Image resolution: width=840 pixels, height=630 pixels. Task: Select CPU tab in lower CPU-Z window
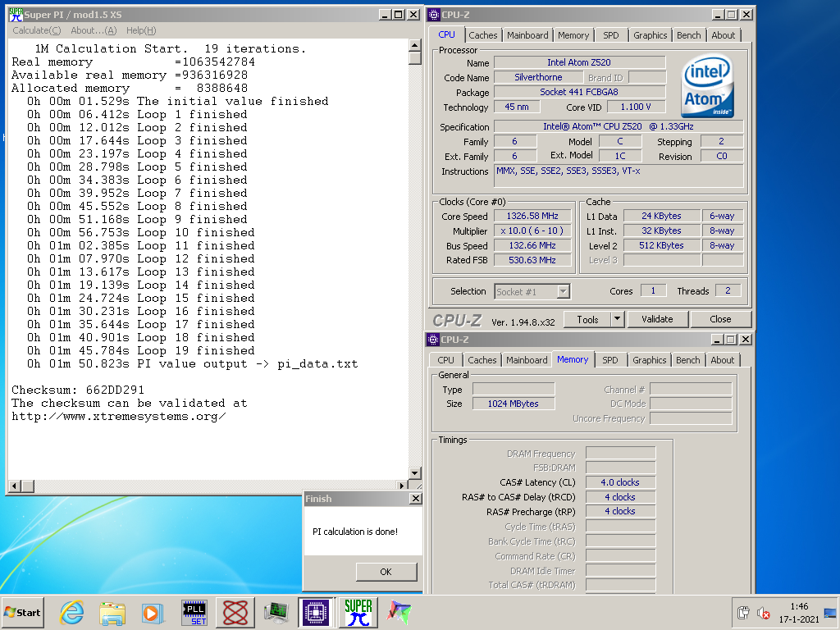point(445,360)
